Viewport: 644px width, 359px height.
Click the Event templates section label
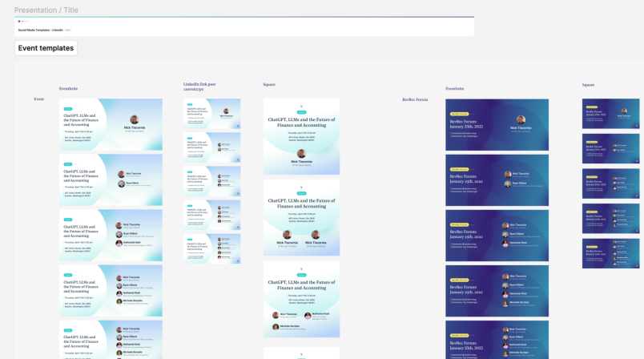(x=46, y=48)
